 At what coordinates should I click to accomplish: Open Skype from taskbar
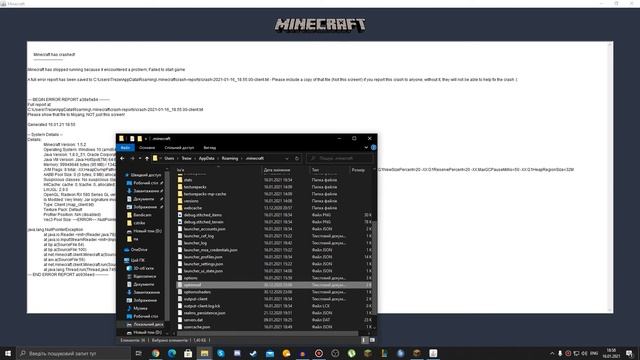tap(221, 353)
